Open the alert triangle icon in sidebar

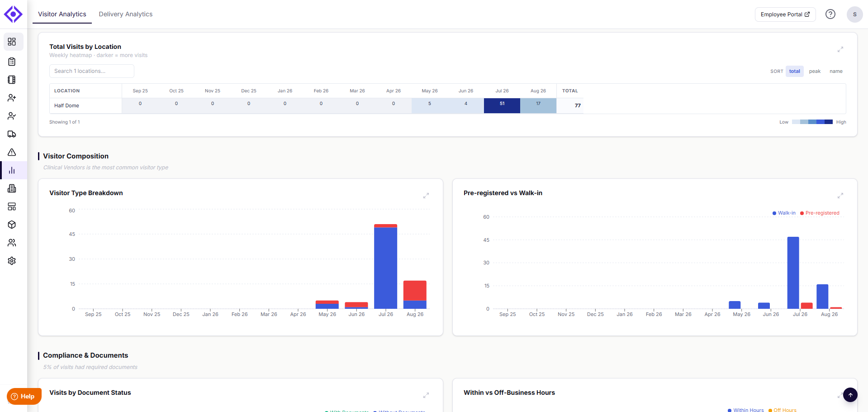pos(12,152)
